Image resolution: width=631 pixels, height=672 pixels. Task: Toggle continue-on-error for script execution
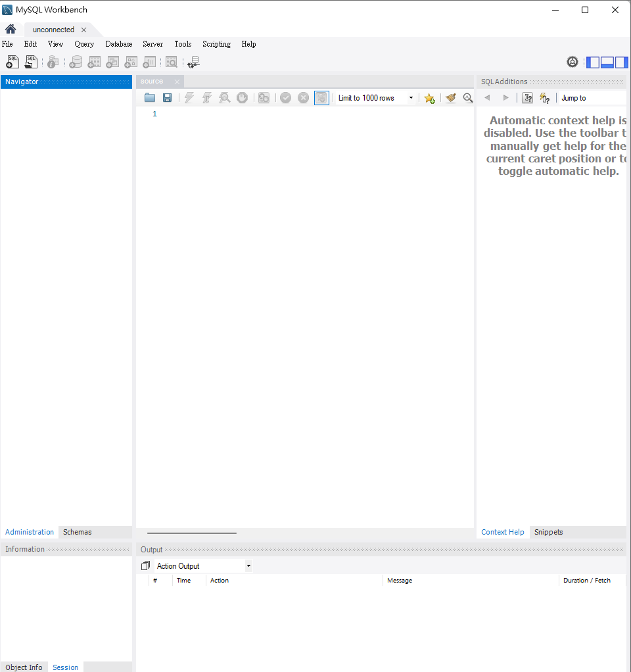264,98
